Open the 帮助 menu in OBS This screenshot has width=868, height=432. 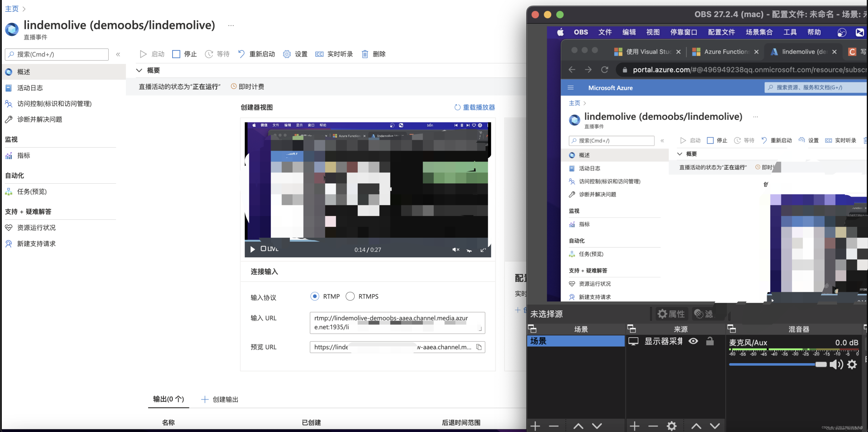[814, 32]
